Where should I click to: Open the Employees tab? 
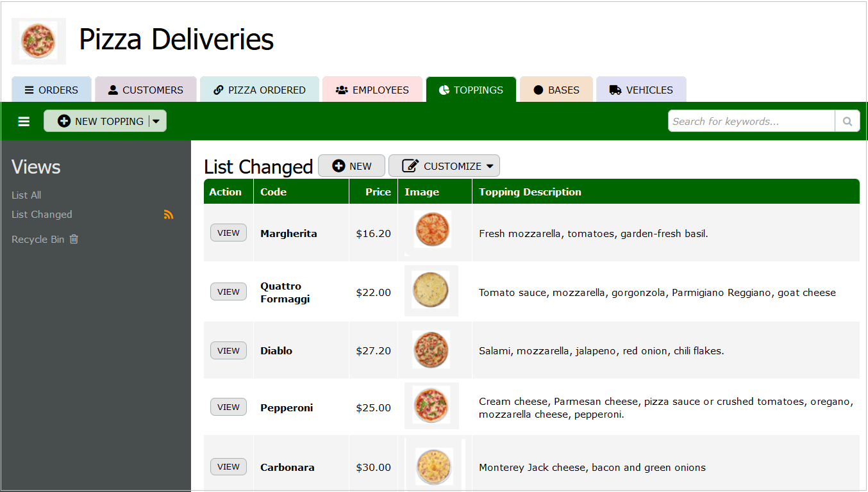coord(372,90)
